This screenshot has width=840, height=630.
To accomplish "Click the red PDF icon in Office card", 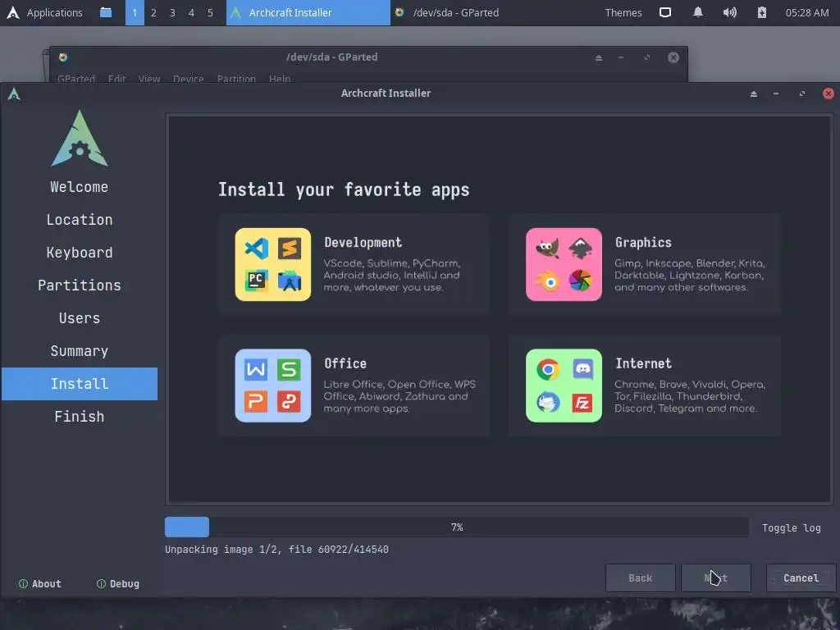I will (x=290, y=402).
